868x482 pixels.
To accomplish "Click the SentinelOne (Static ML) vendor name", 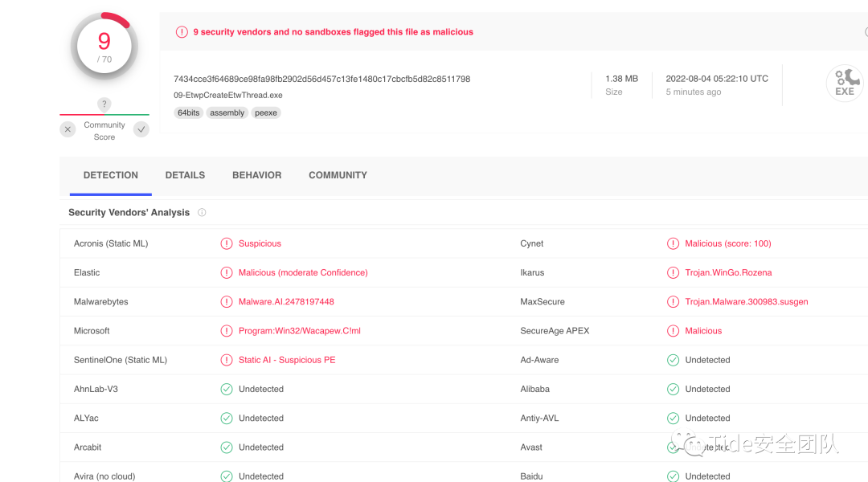I will pyautogui.click(x=120, y=360).
